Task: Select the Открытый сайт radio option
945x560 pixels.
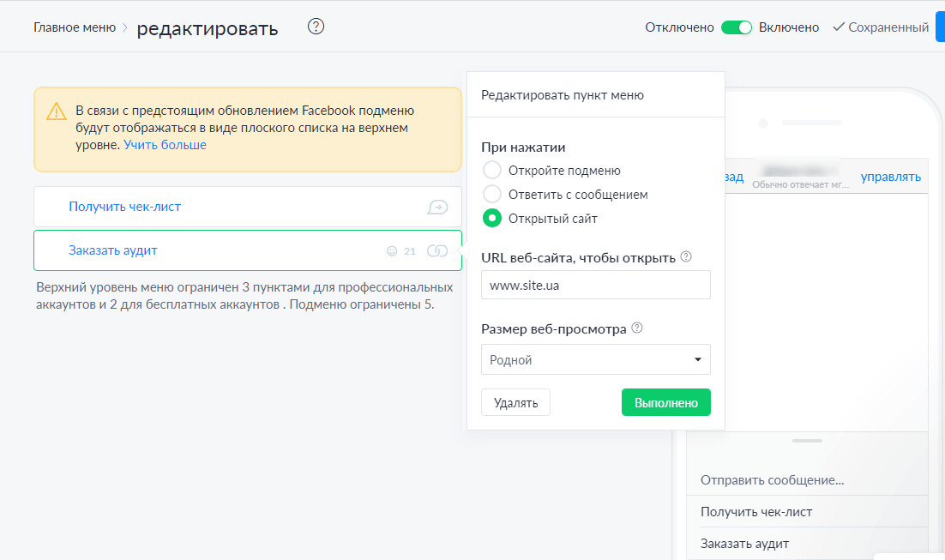Action: [x=492, y=218]
